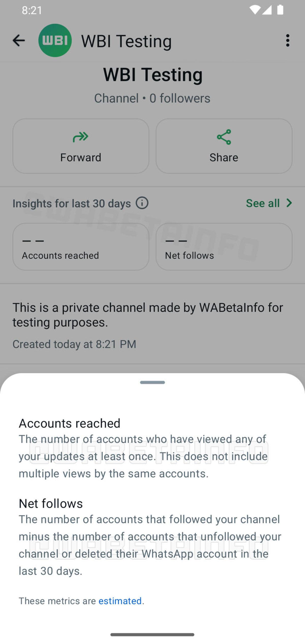Tap the battery indicator icon
Screen dimensions: 305x644
pyautogui.click(x=280, y=10)
